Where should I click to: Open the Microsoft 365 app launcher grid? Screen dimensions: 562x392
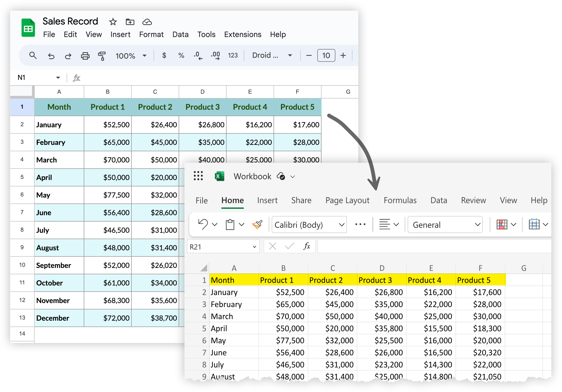[x=198, y=176]
